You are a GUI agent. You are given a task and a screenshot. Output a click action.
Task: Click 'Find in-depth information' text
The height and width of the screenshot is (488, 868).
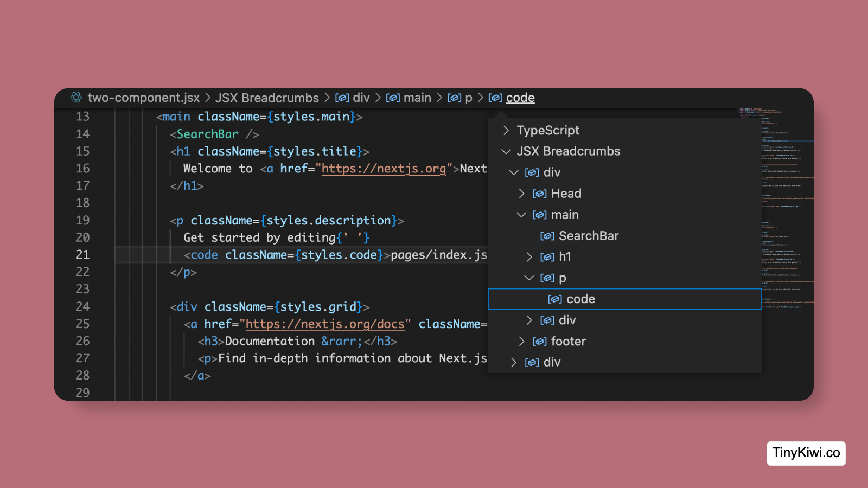point(304,358)
